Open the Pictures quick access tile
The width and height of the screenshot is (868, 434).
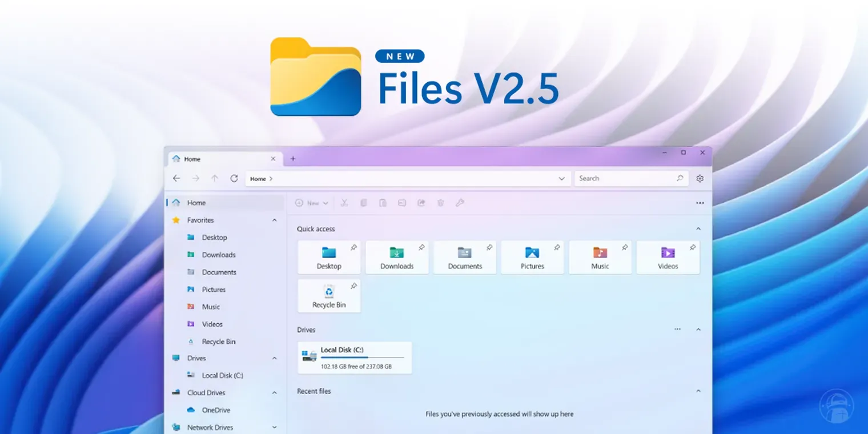coord(532,258)
